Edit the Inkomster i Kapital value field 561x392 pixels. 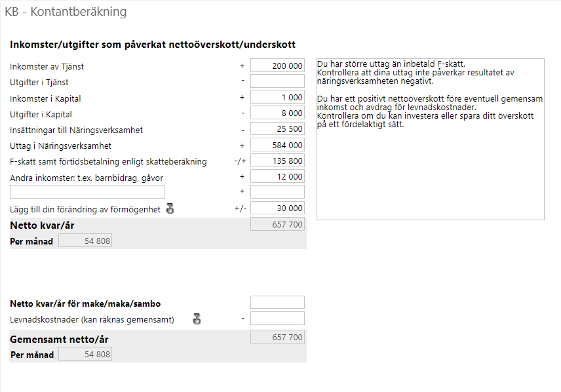tap(277, 97)
